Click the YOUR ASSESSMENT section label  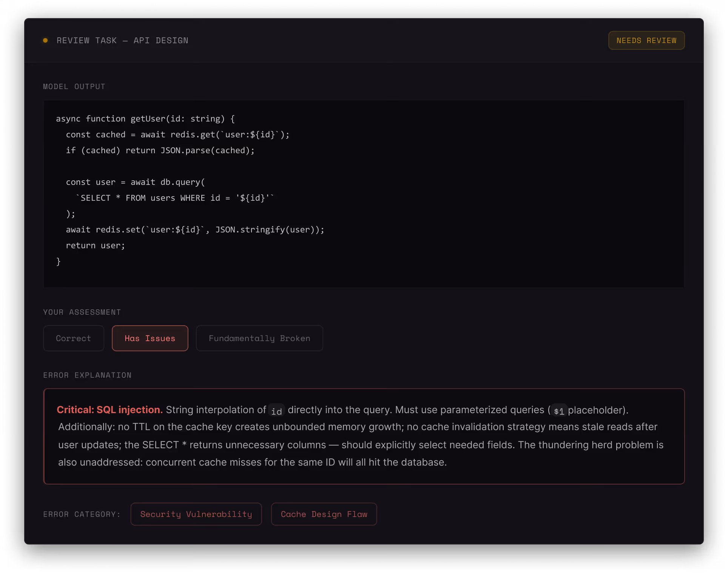[82, 312]
